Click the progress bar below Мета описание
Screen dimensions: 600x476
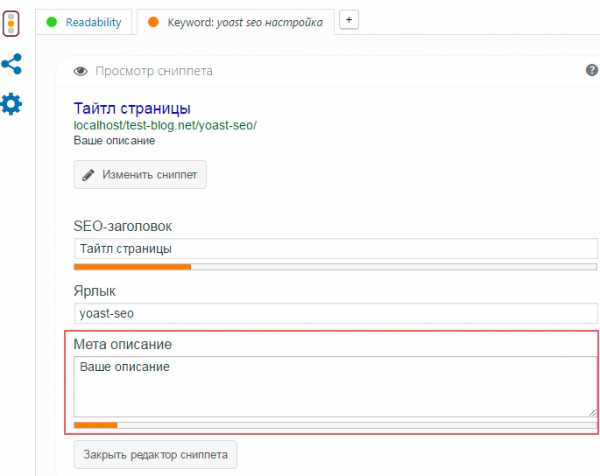336,425
